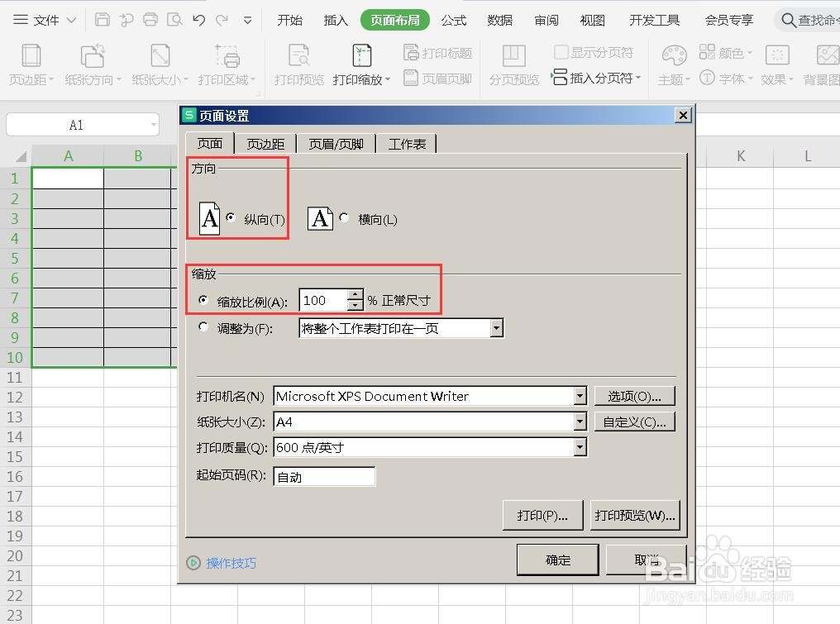The height and width of the screenshot is (624, 840).
Task: Click the 打印预览(W)... button
Action: pos(635,515)
